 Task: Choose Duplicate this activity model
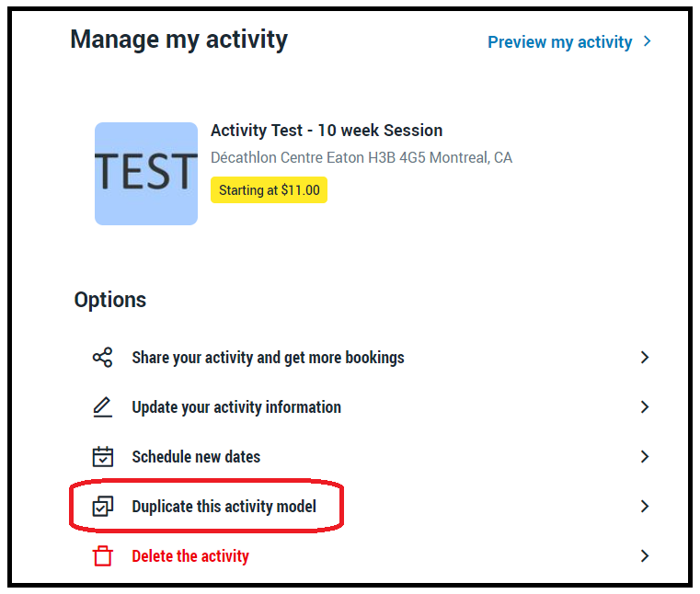[224, 507]
